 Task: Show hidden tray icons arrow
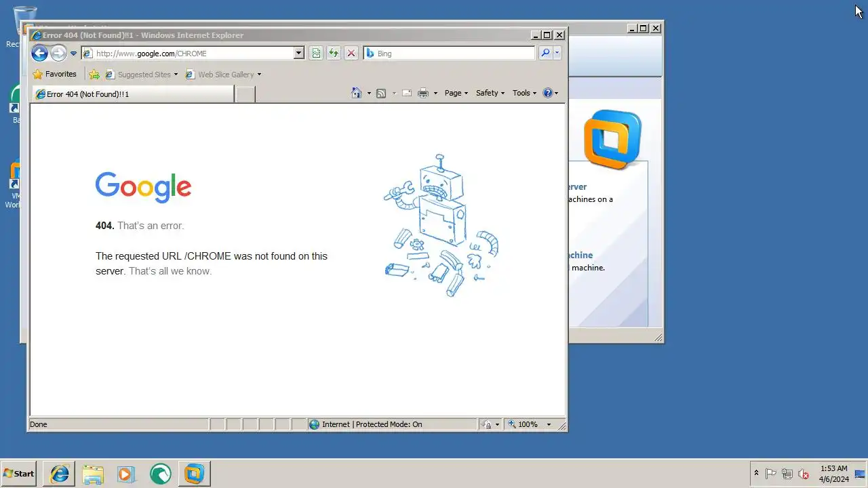click(x=756, y=473)
